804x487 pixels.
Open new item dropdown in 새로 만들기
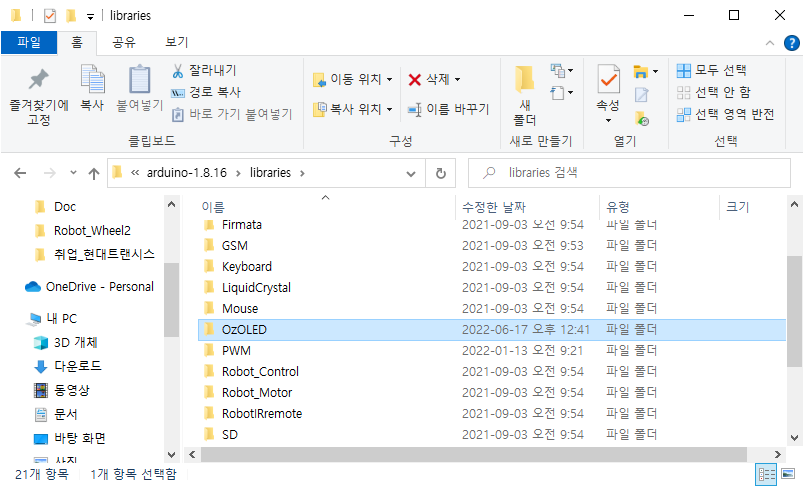[x=562, y=70]
